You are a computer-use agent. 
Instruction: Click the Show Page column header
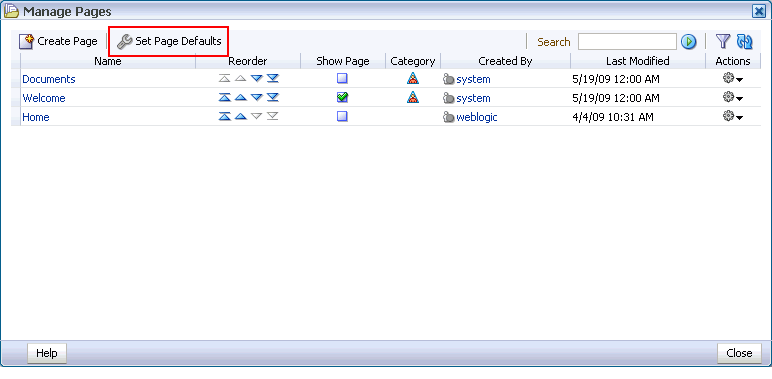tap(343, 61)
